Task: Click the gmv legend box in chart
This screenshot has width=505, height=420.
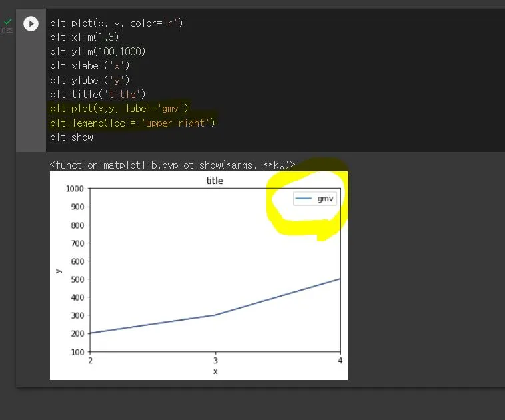Action: pos(315,199)
